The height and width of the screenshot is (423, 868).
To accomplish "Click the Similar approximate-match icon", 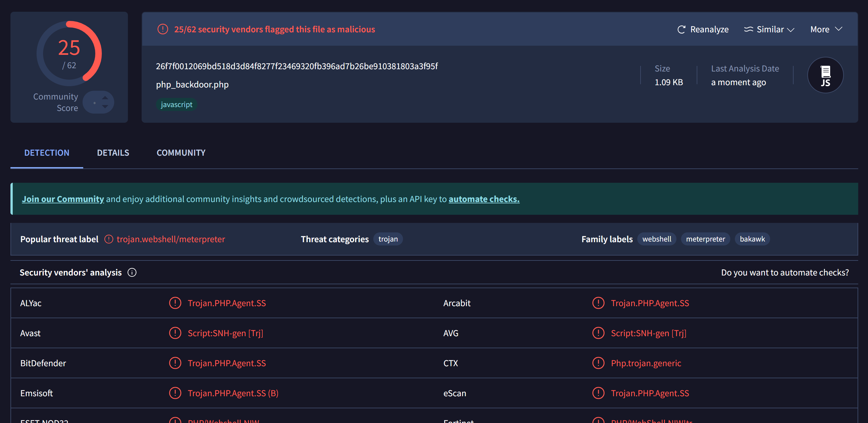I will coord(748,29).
